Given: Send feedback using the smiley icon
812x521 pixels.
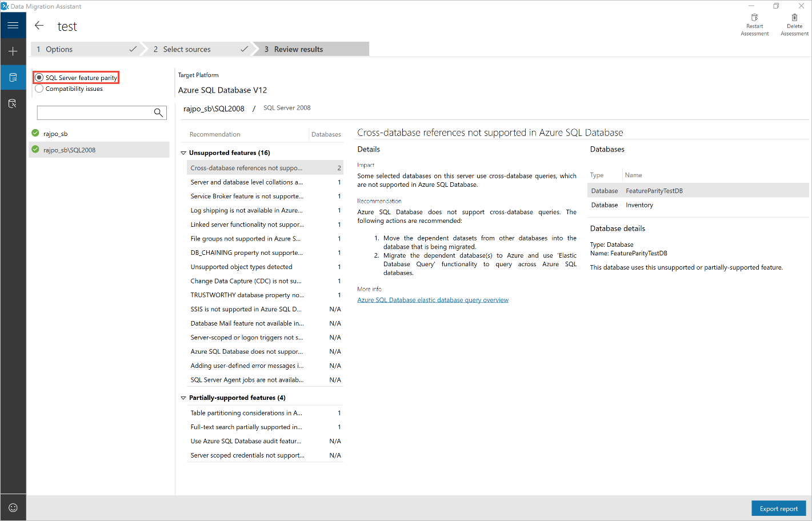Looking at the screenshot, I should pos(13,507).
